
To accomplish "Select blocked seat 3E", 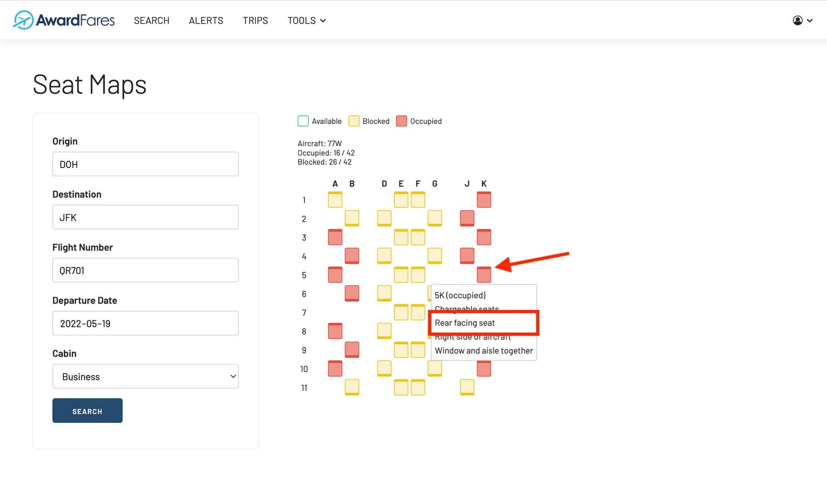I will tap(401, 237).
